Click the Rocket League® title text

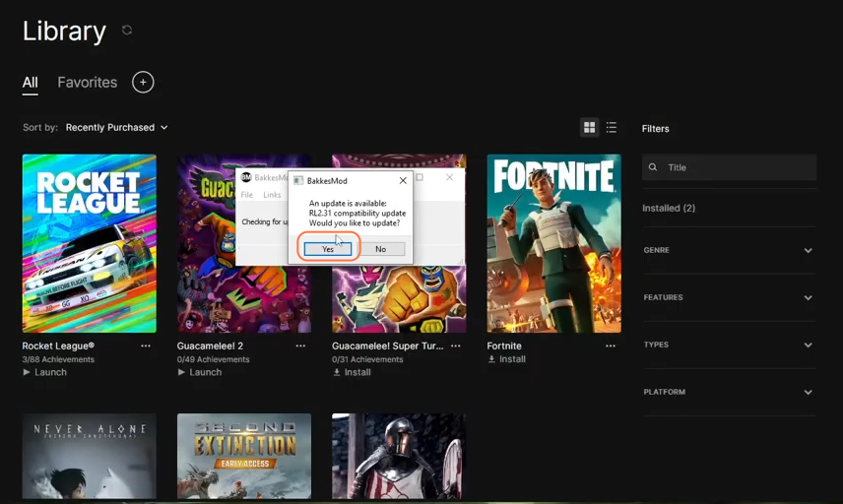point(58,346)
